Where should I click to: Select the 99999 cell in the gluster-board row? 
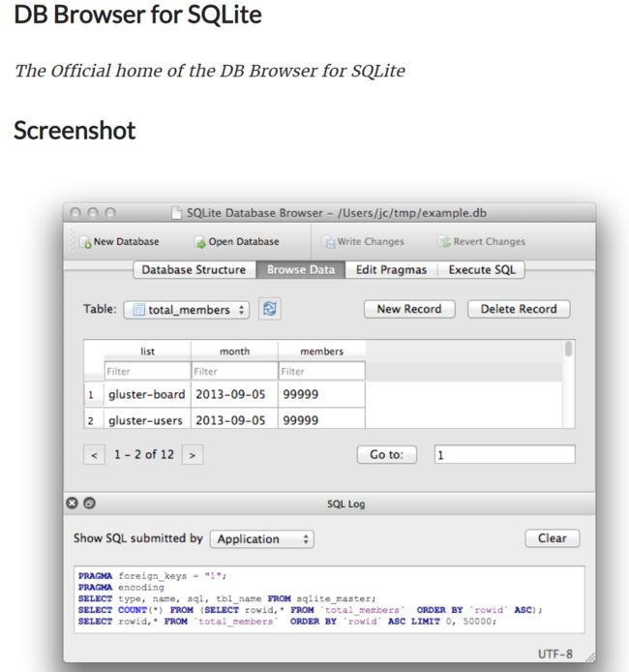point(321,394)
